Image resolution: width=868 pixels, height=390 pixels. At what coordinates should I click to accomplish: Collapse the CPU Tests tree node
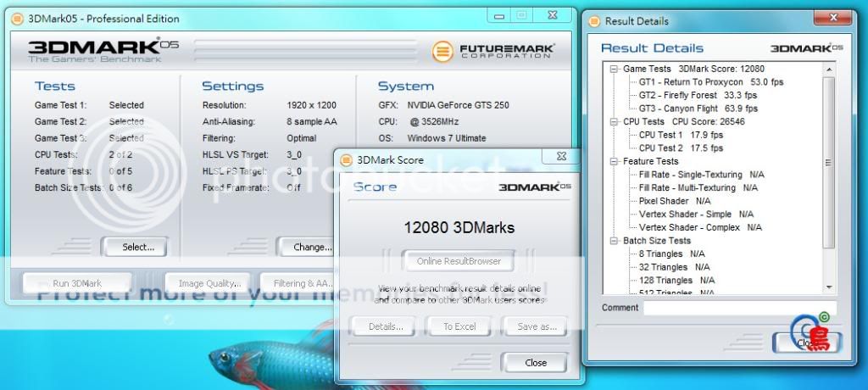pyautogui.click(x=614, y=122)
